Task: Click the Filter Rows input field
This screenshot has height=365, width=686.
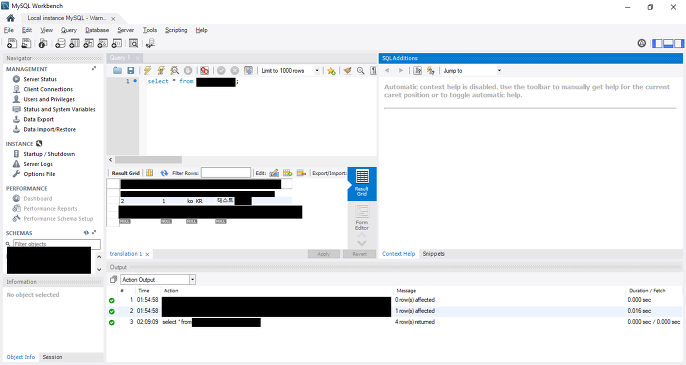Action: point(226,173)
